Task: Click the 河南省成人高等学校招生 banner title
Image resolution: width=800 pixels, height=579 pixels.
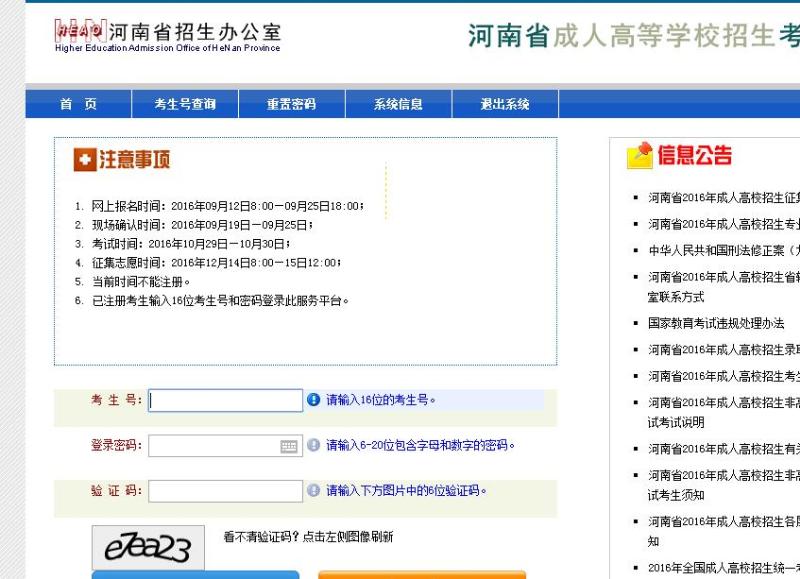Action: [634, 36]
